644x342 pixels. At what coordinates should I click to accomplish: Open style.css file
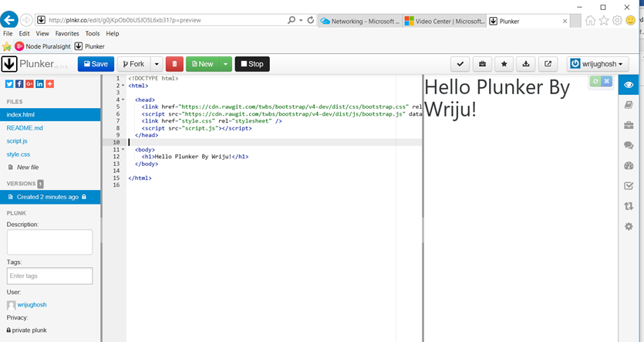(x=18, y=154)
